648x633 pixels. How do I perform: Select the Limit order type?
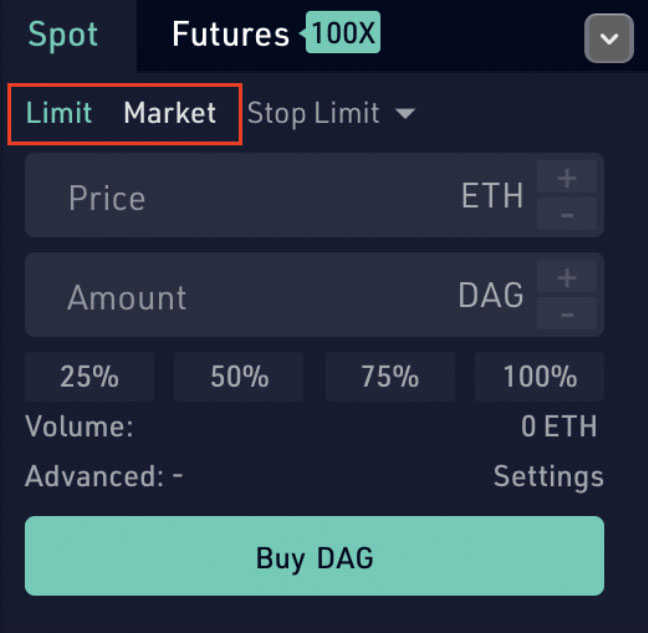point(59,113)
